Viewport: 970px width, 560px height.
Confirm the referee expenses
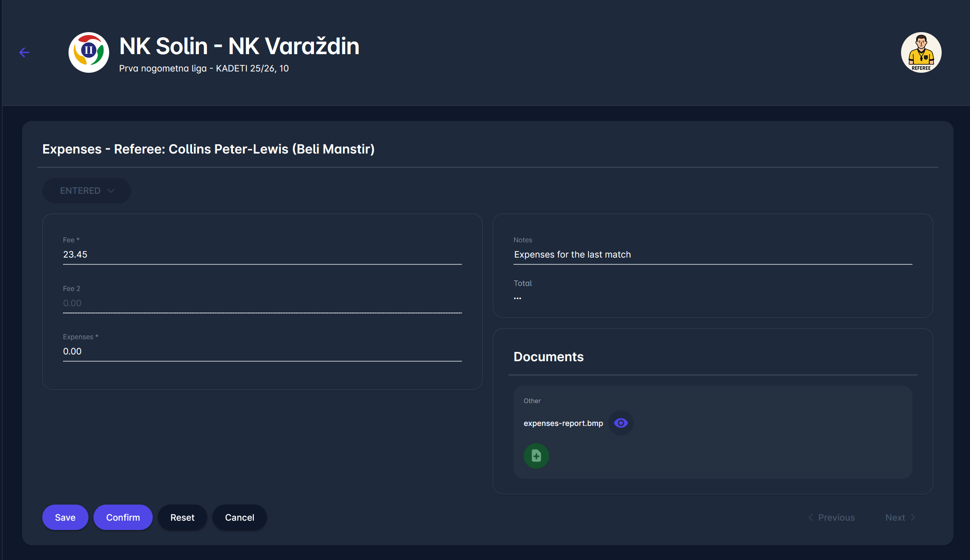click(x=123, y=517)
